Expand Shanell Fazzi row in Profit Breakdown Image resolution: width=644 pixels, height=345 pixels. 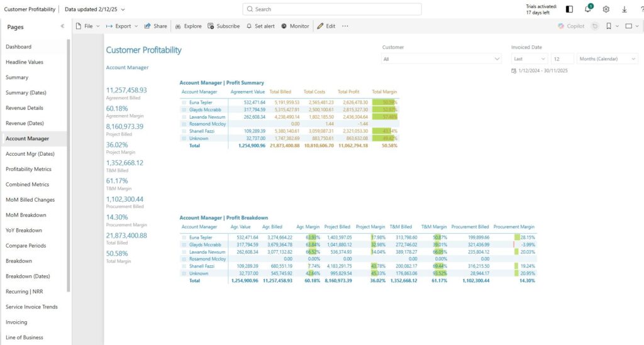point(184,266)
